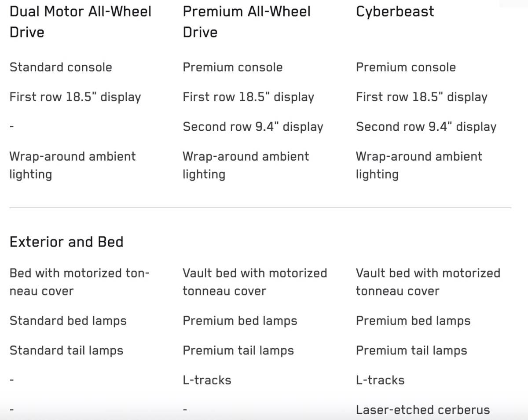Click Premium console under Premium All-Wheel Drive
Screen dimensions: 528x420
232,67
